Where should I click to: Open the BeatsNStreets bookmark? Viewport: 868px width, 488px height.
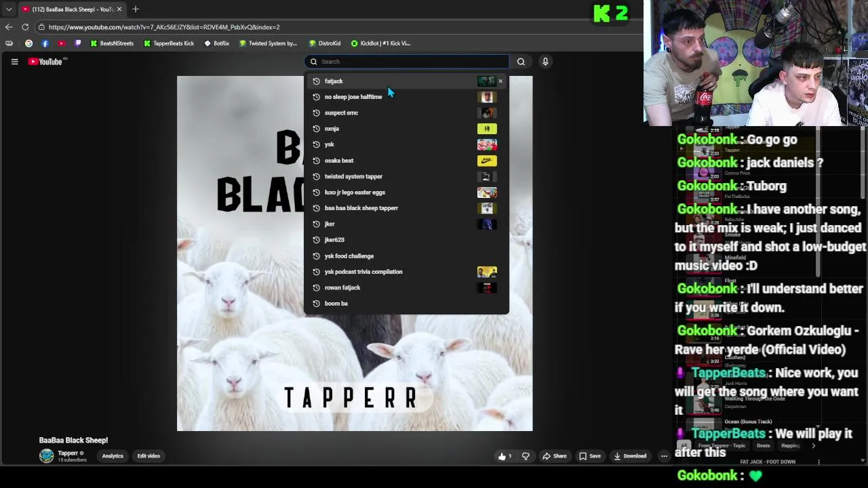pos(113,43)
